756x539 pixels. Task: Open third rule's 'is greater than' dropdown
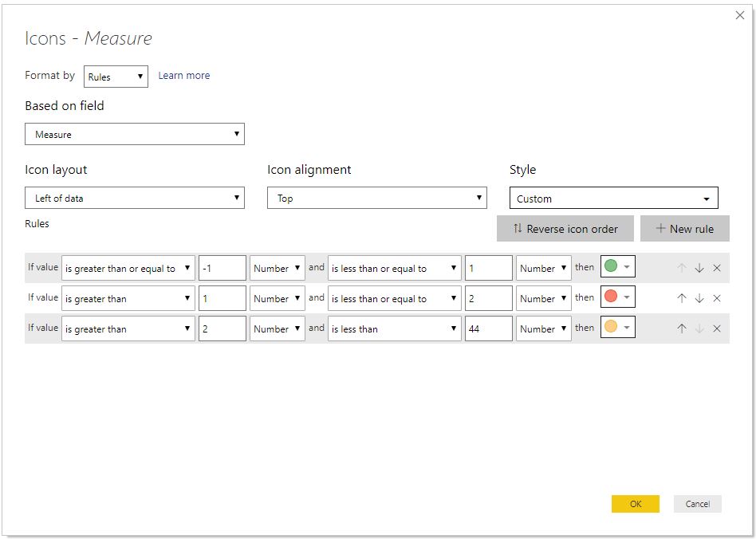128,329
